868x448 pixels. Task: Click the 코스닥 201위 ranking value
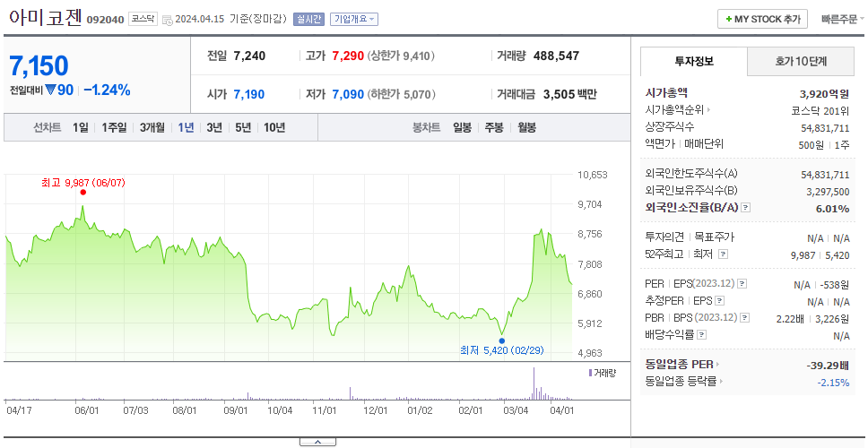[x=820, y=110]
